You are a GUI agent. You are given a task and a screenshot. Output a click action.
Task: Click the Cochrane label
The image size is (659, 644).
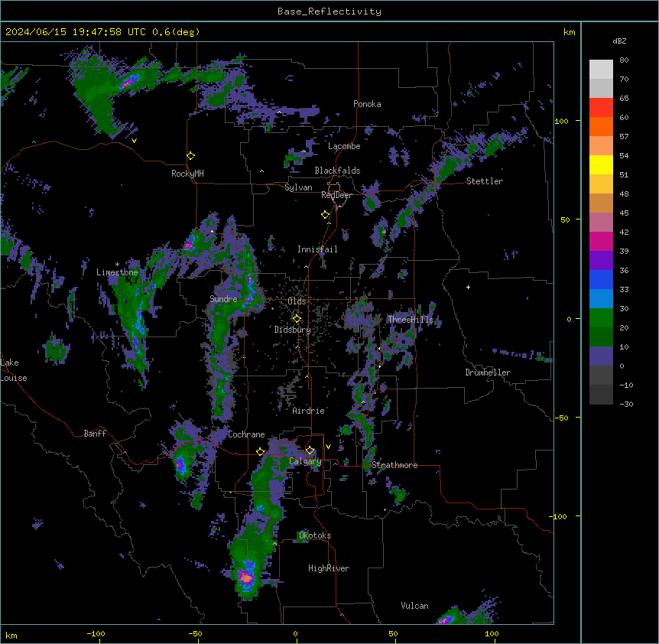246,434
